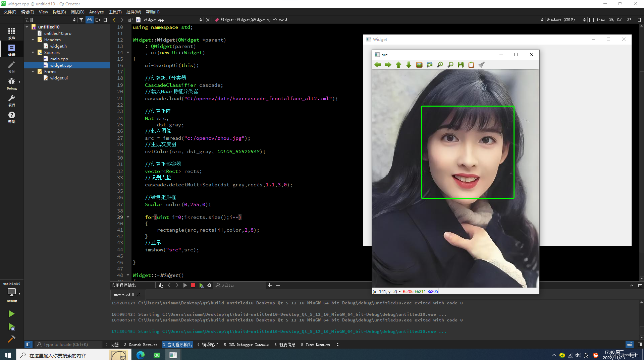
Task: Click fit-to-window icon in src toolbar
Action: 430,65
